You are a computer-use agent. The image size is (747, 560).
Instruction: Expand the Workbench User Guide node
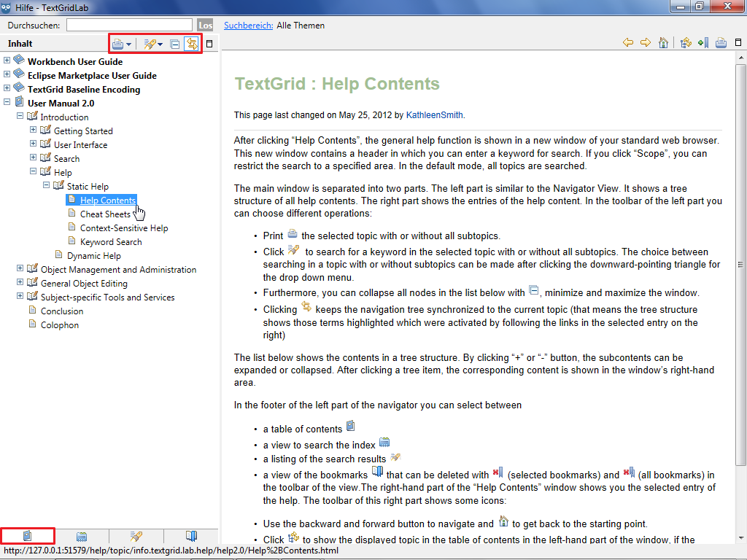[x=7, y=61]
